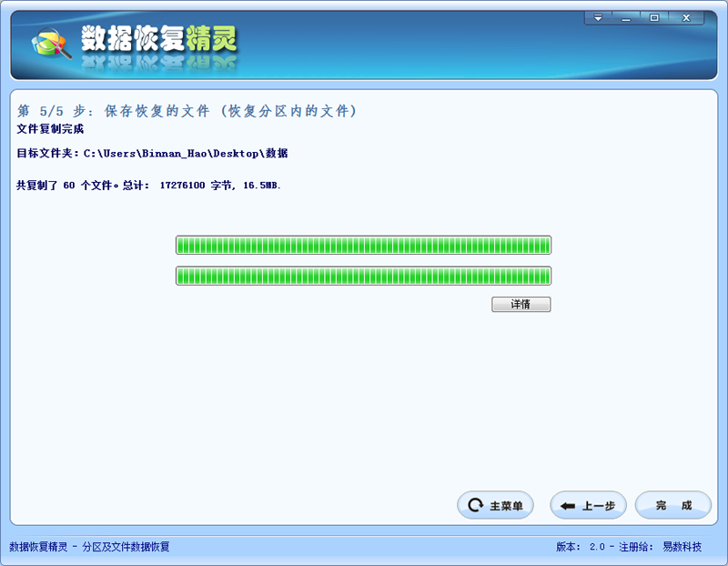Go back with 上一步 button
This screenshot has width=728, height=566.
588,505
